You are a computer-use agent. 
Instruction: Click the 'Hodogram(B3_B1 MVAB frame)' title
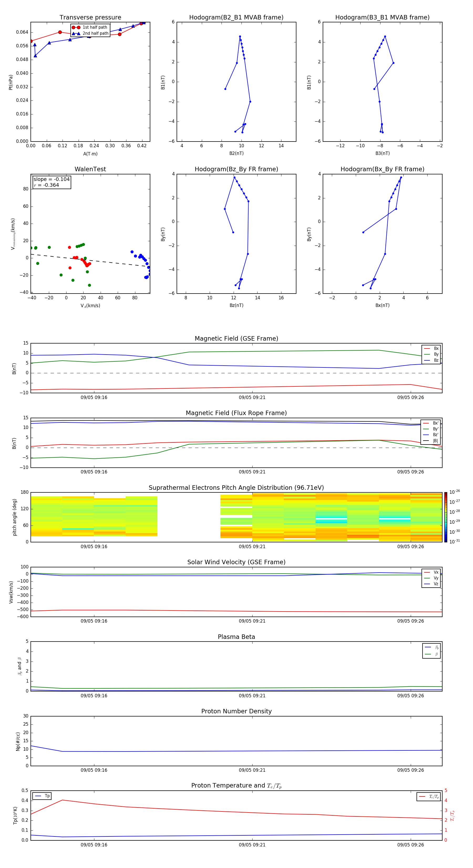point(382,18)
